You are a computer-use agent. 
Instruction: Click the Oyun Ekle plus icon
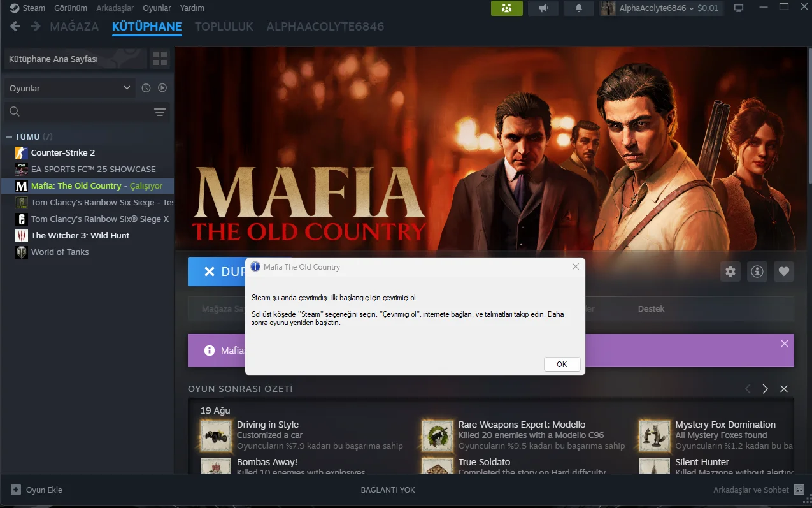point(16,490)
